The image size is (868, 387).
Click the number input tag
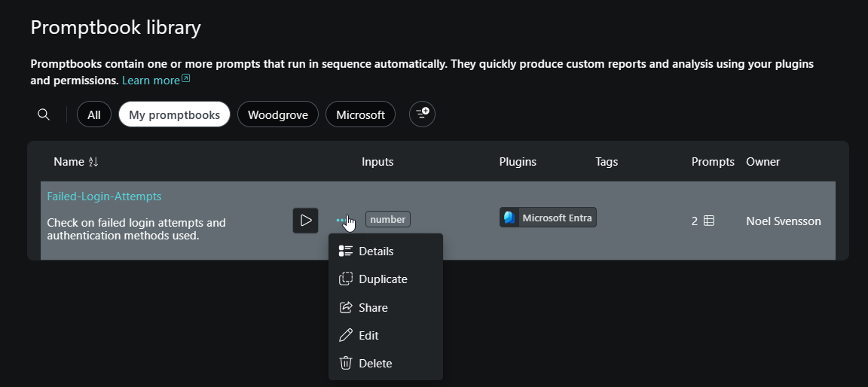tap(388, 219)
